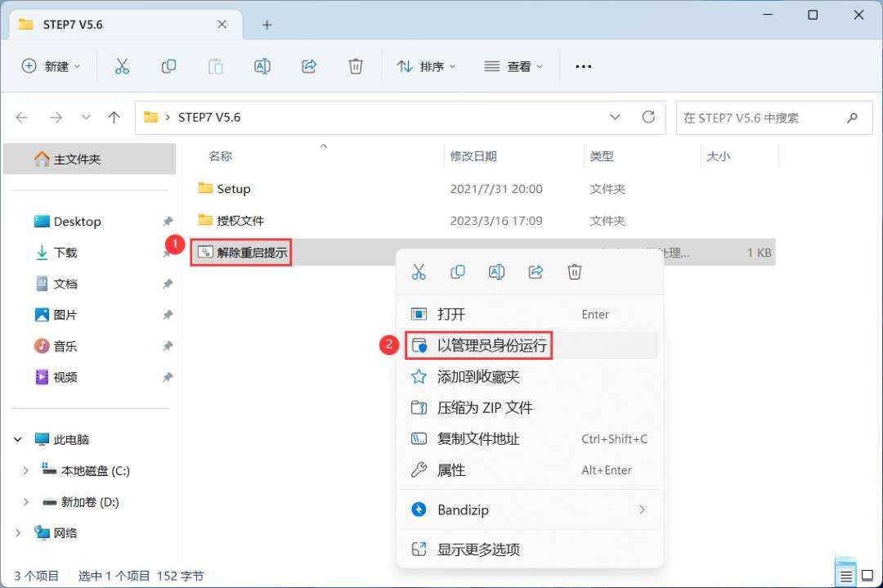Expand the address bar history dropdown
The image size is (883, 588).
click(615, 117)
